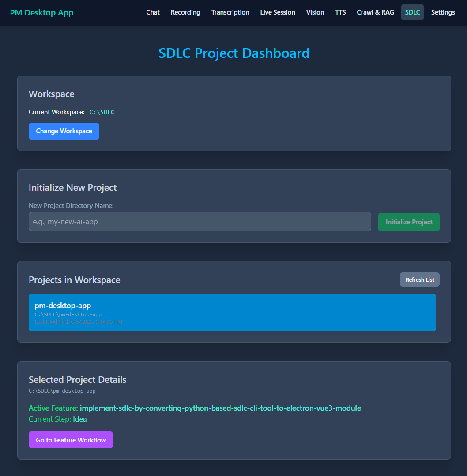Click the PM Desktop App logo
Image resolution: width=467 pixels, height=476 pixels.
click(x=41, y=12)
